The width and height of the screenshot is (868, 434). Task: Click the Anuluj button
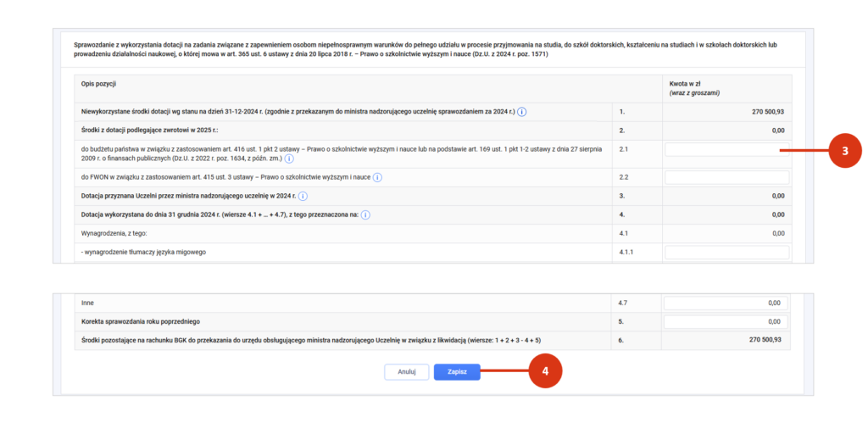click(407, 371)
